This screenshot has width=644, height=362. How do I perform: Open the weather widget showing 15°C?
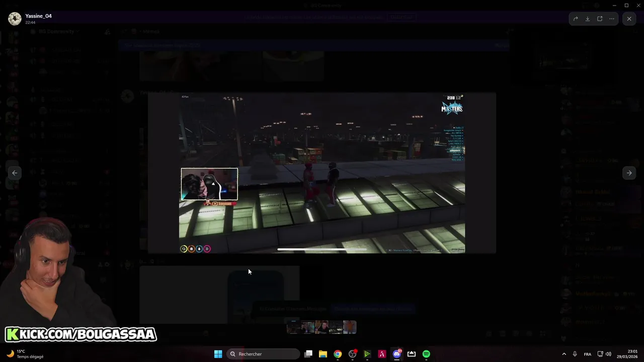click(x=25, y=354)
